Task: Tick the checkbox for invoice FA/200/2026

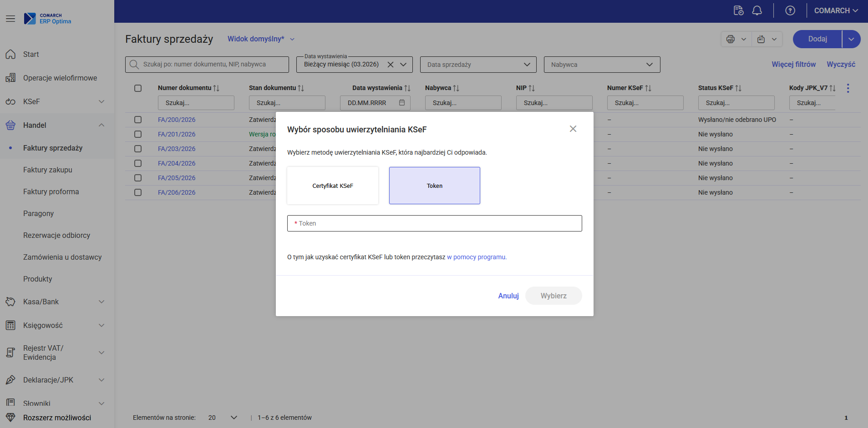Action: point(138,120)
